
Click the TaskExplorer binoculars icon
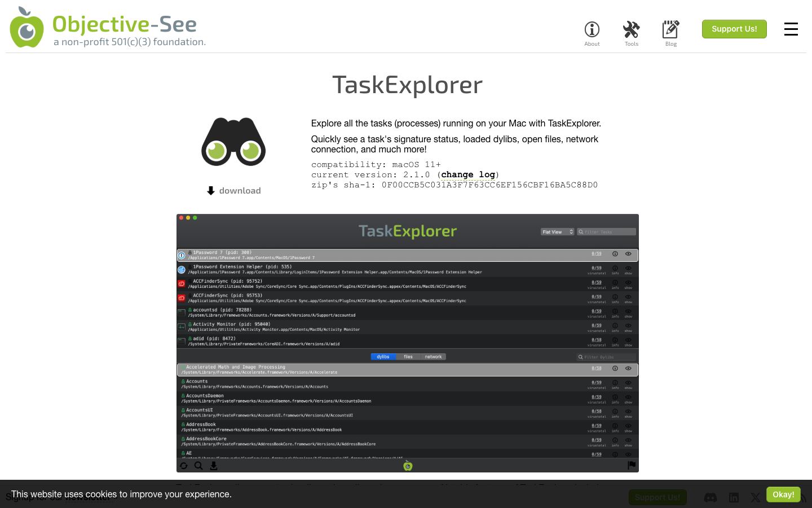pos(233,142)
